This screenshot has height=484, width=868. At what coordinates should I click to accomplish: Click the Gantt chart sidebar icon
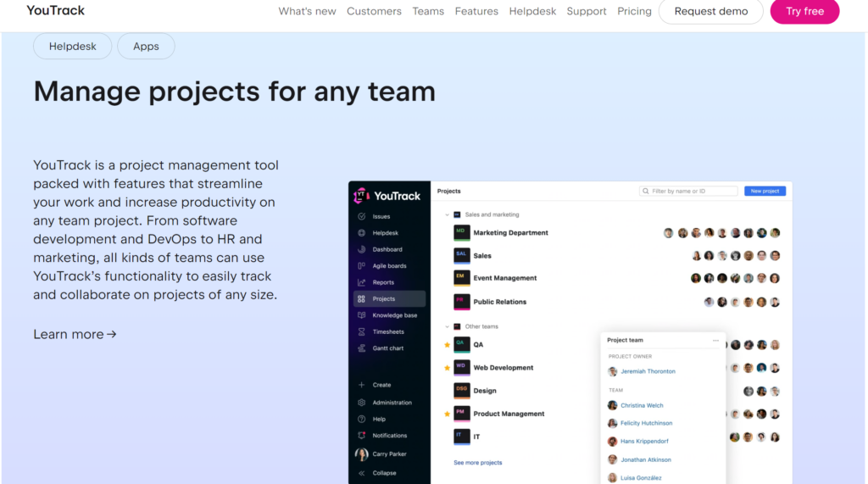tap(362, 348)
